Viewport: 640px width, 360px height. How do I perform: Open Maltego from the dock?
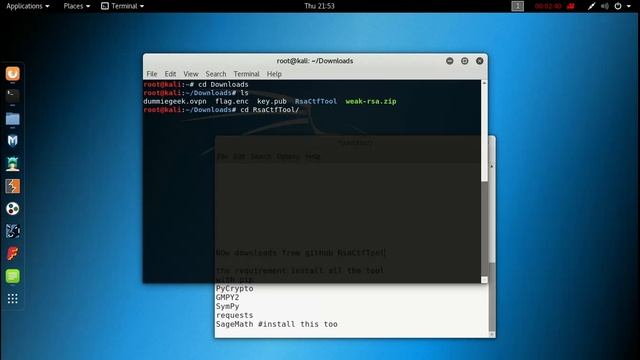(x=13, y=209)
